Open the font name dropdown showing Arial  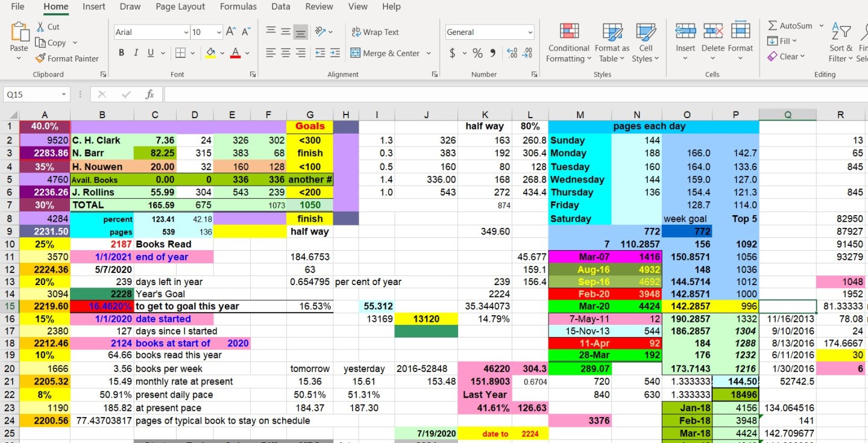(152, 32)
